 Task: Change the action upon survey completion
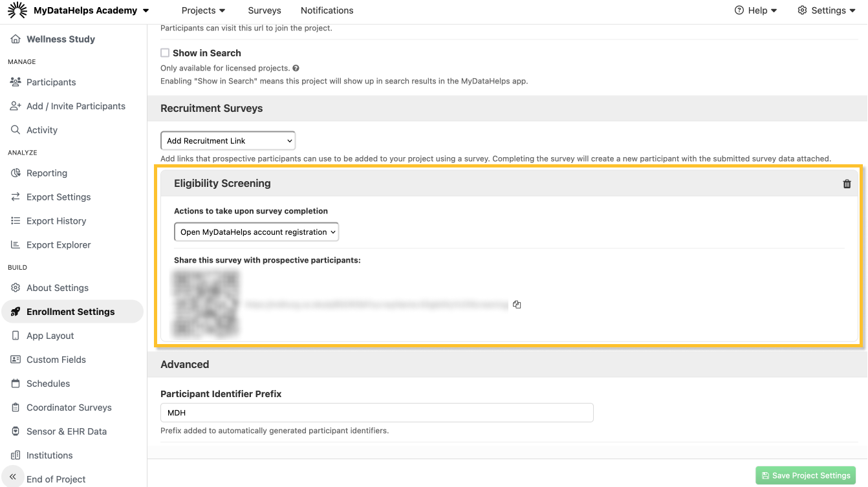(x=257, y=232)
